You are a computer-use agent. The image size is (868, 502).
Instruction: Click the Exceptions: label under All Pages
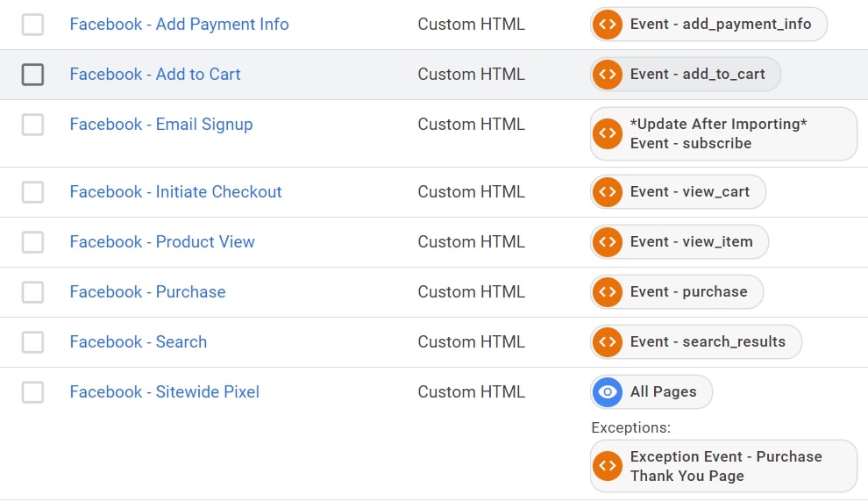tap(630, 427)
